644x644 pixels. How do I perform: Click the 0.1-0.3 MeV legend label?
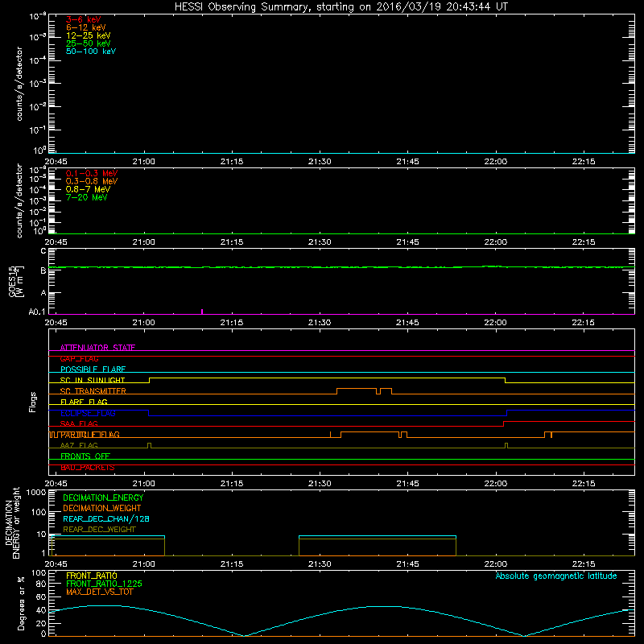pyautogui.click(x=92, y=173)
